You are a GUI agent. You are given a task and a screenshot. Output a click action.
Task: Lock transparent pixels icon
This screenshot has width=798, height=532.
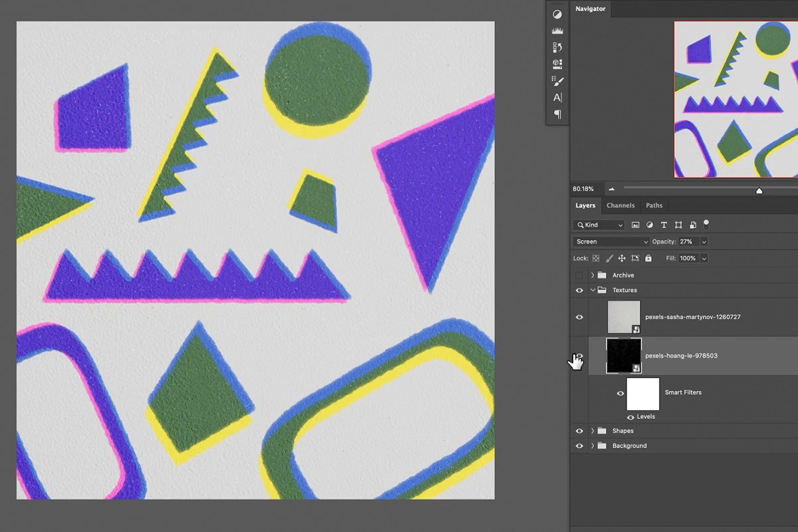coord(596,258)
